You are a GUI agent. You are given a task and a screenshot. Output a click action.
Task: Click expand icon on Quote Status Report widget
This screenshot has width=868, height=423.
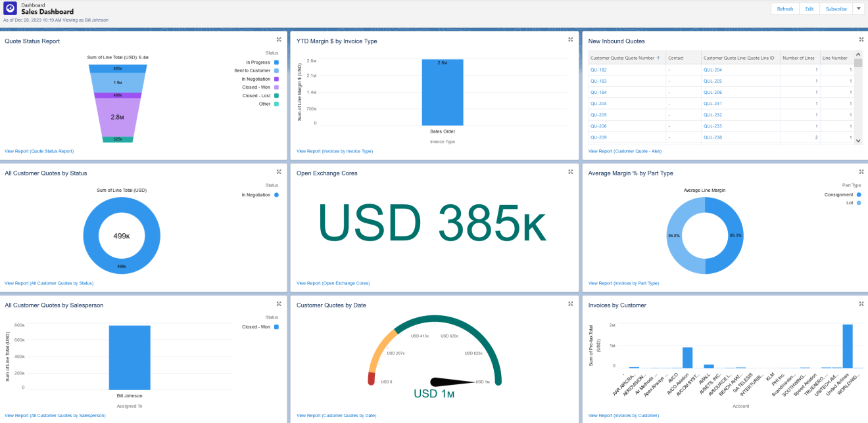[x=278, y=39]
